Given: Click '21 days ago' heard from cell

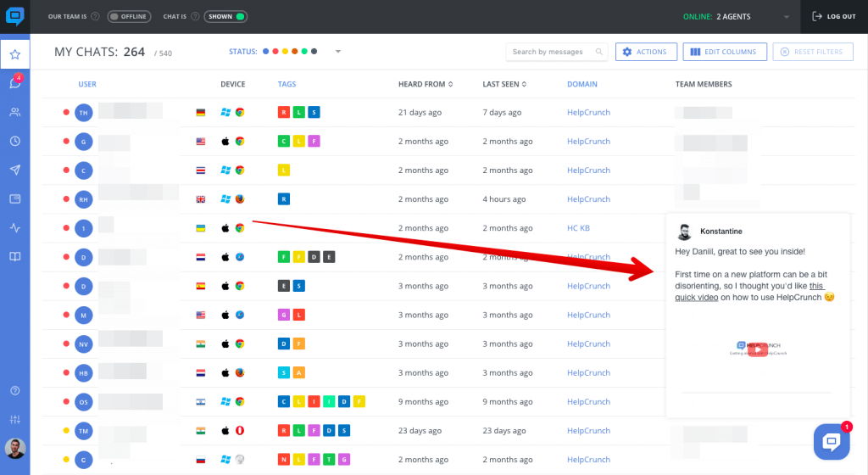Looking at the screenshot, I should 420,112.
